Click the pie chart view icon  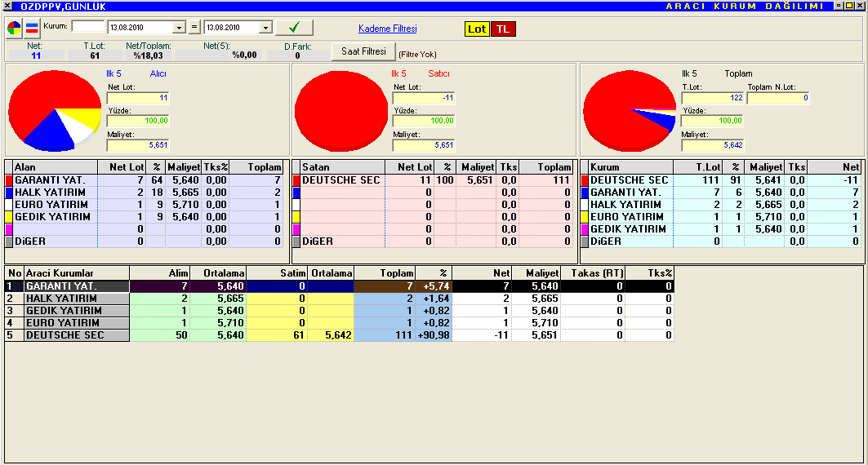point(15,29)
